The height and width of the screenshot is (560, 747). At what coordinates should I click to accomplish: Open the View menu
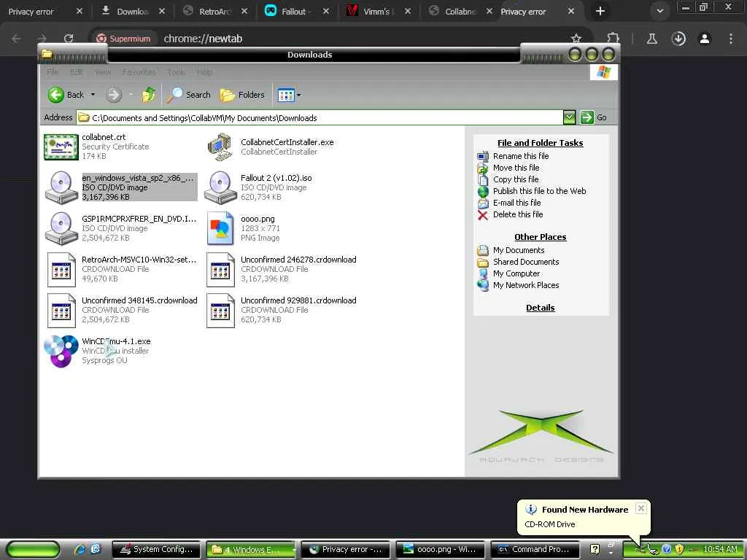(103, 72)
